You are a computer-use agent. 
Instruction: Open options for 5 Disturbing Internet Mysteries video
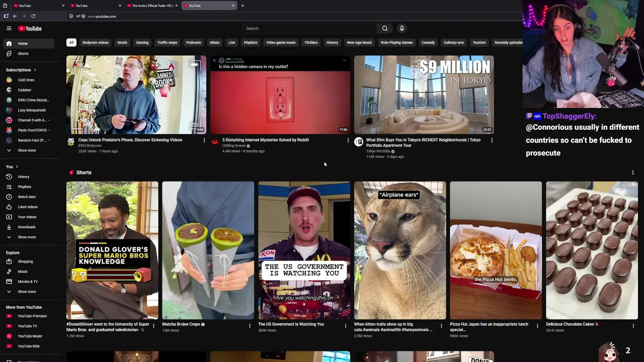(x=348, y=140)
